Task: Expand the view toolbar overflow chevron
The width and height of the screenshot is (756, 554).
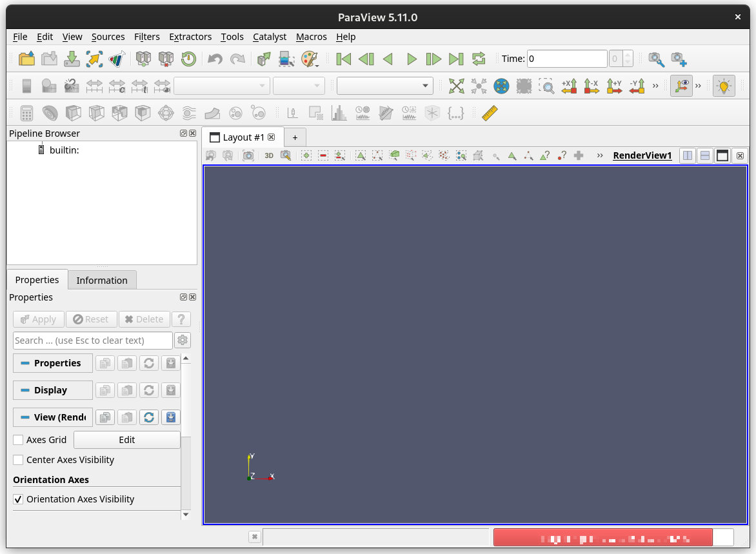Action: click(x=599, y=155)
